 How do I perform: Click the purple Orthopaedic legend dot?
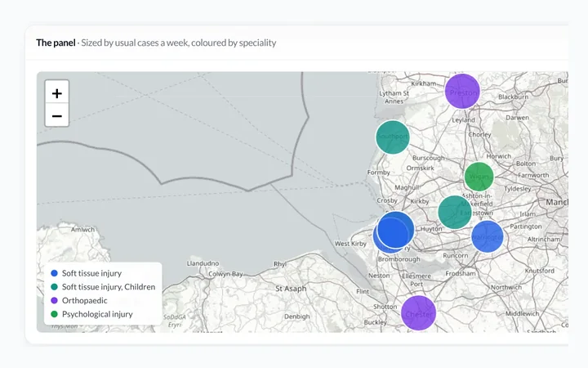point(55,300)
